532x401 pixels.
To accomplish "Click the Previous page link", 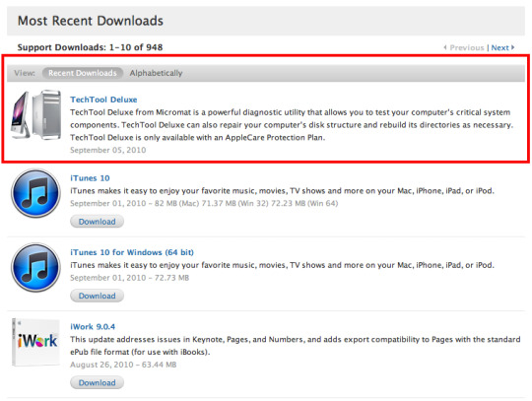I will tap(467, 47).
